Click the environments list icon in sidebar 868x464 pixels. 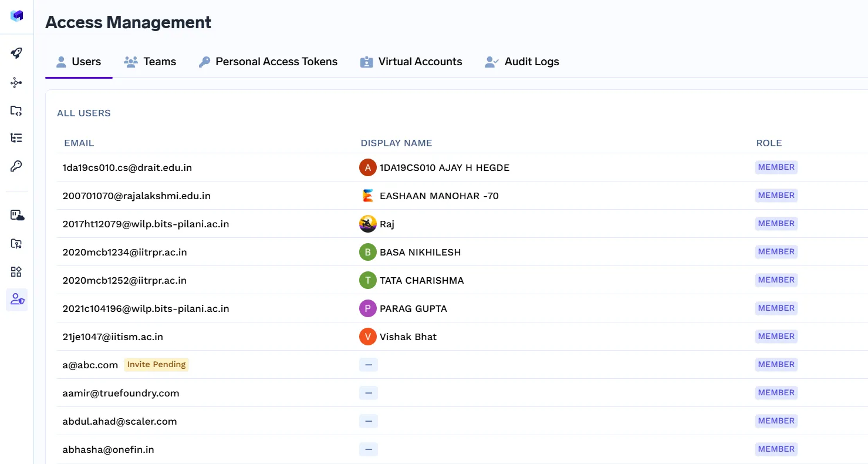pyautogui.click(x=17, y=137)
